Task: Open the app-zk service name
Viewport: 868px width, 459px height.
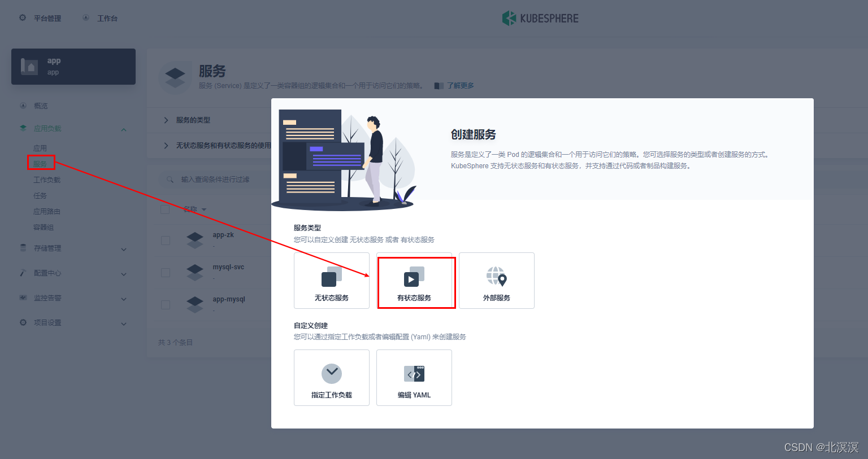Action: 223,235
